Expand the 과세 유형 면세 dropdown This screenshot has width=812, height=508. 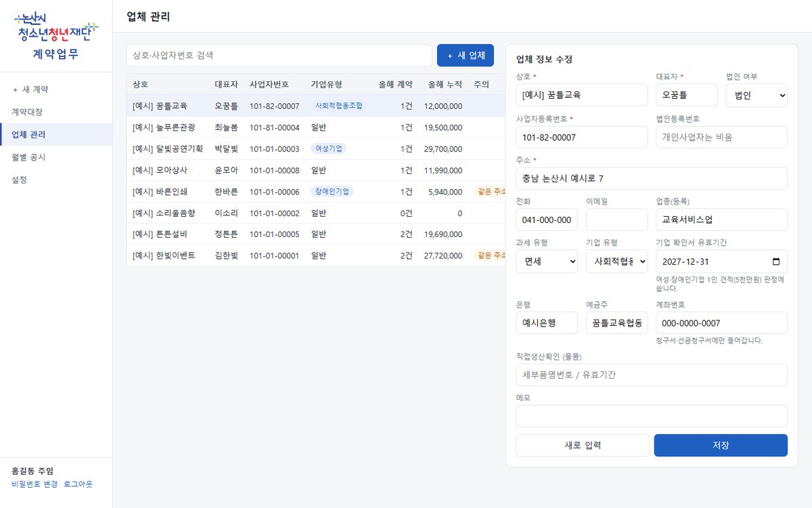pyautogui.click(x=547, y=261)
